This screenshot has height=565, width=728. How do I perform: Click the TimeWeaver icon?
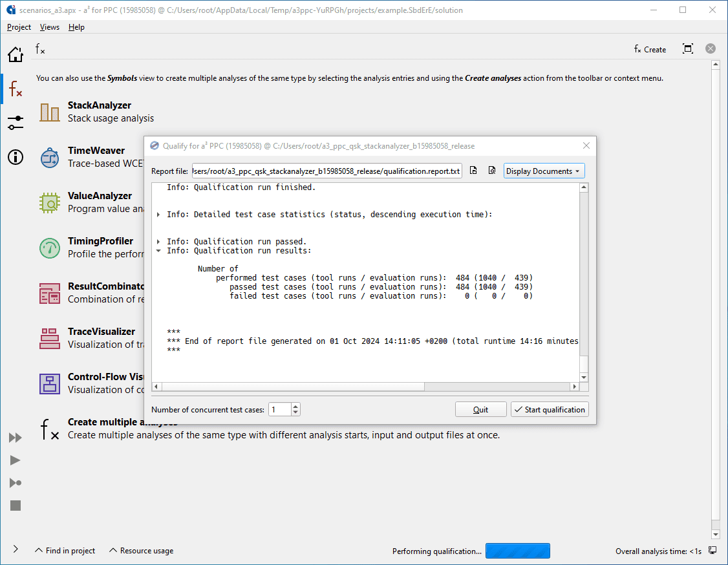[x=50, y=157]
